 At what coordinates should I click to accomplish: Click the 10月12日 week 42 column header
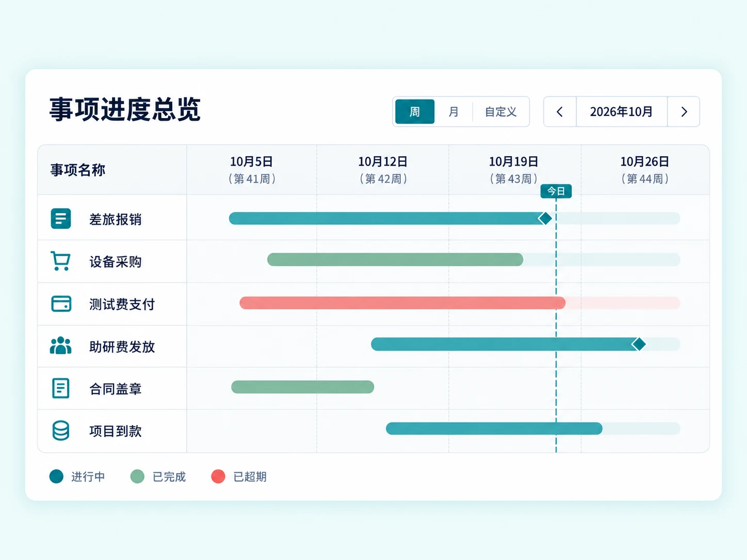tap(383, 170)
